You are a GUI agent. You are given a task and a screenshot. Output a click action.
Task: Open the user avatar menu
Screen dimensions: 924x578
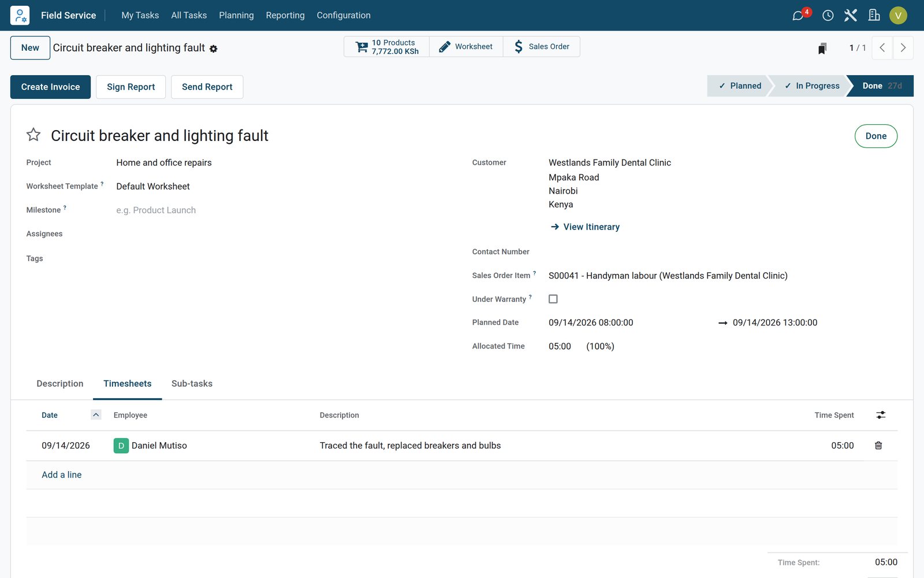click(898, 16)
